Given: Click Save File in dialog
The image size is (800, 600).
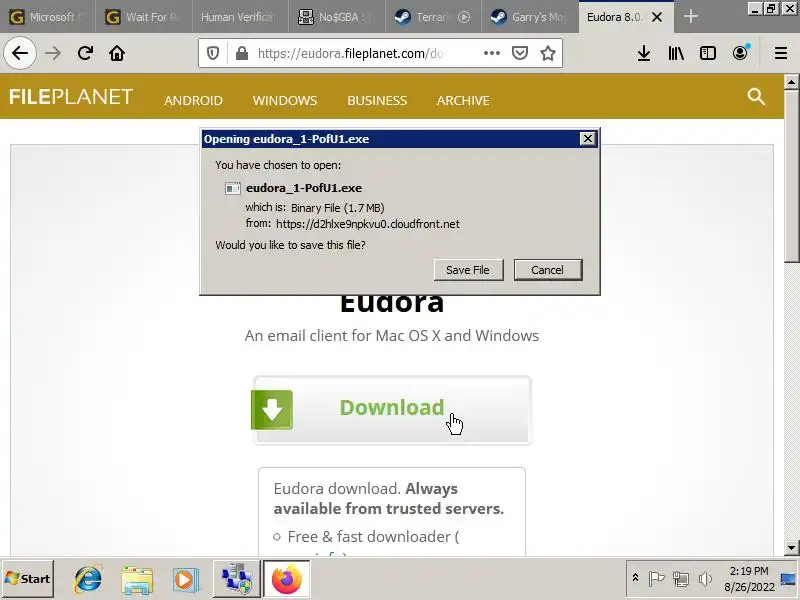Looking at the screenshot, I should [468, 270].
